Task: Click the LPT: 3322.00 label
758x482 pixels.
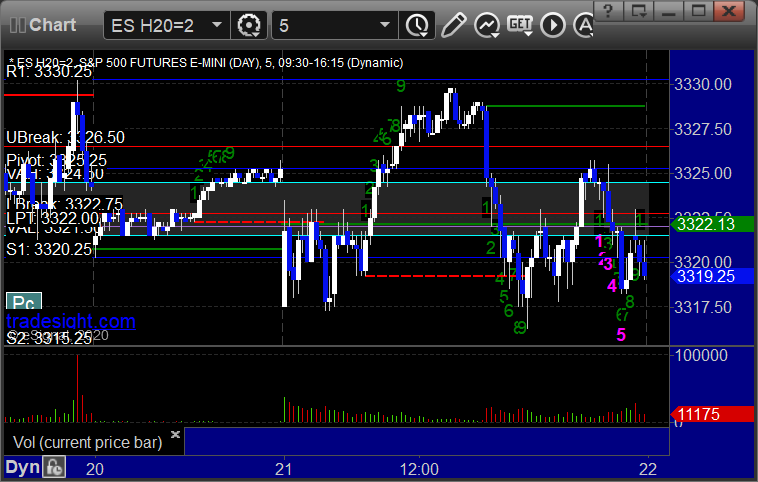Action: click(53, 219)
